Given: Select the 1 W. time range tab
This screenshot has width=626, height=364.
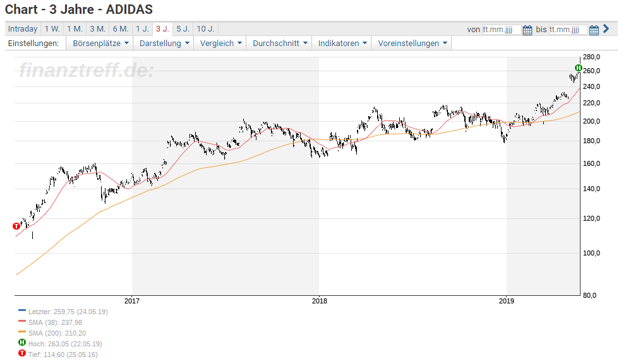Looking at the screenshot, I should click(x=52, y=29).
